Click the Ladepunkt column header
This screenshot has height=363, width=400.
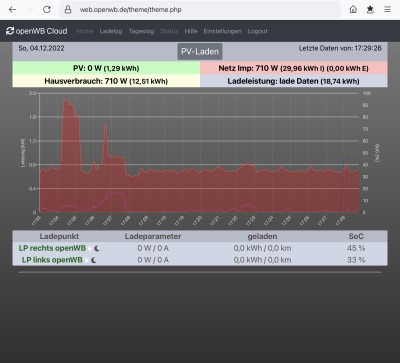59,236
